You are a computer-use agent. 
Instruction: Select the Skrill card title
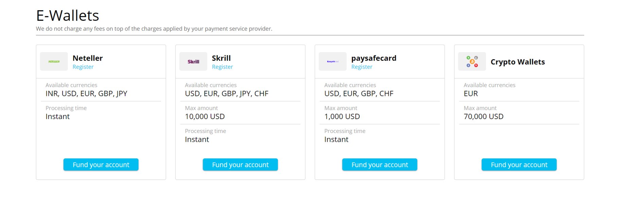pyautogui.click(x=221, y=58)
